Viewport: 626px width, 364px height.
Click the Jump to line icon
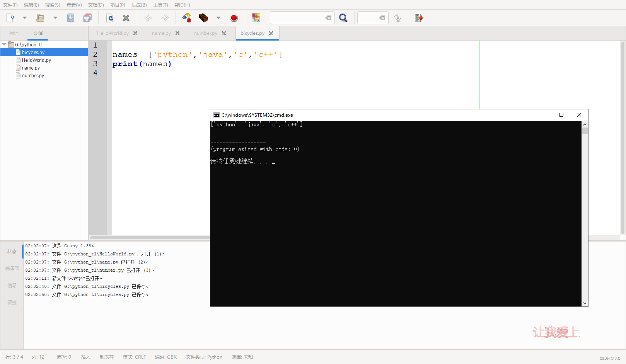(397, 18)
